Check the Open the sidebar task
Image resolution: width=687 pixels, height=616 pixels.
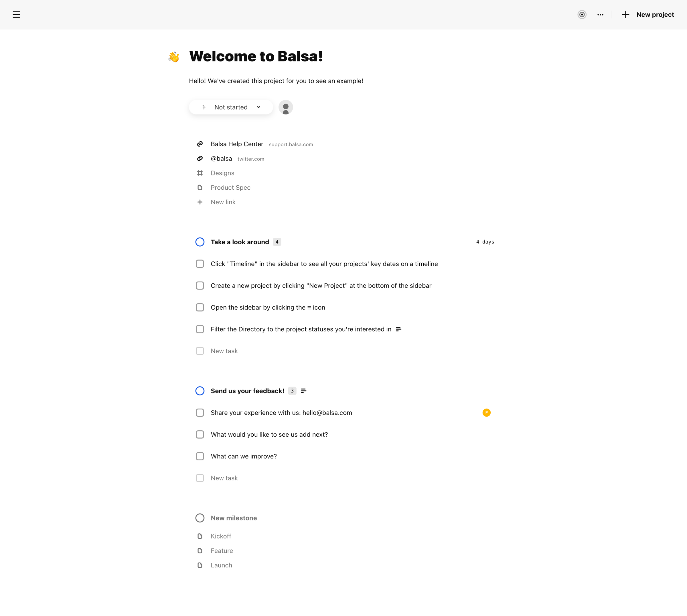click(x=200, y=307)
